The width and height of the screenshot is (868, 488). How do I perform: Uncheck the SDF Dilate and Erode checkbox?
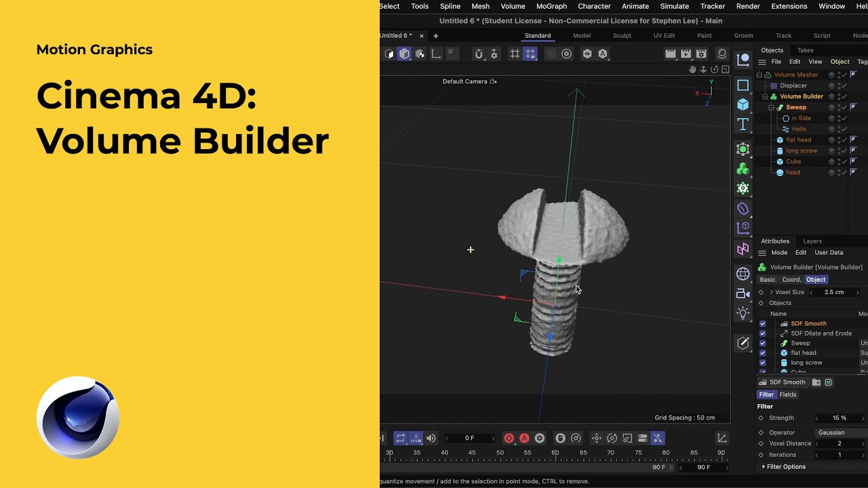762,333
